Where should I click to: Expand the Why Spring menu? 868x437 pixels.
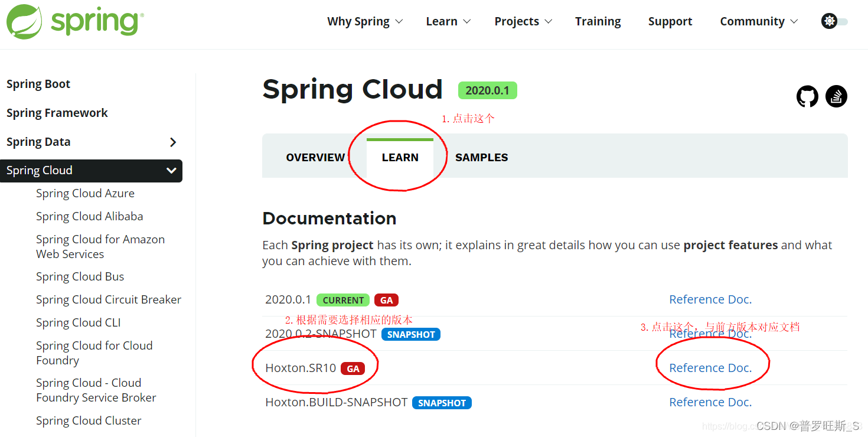coord(365,21)
